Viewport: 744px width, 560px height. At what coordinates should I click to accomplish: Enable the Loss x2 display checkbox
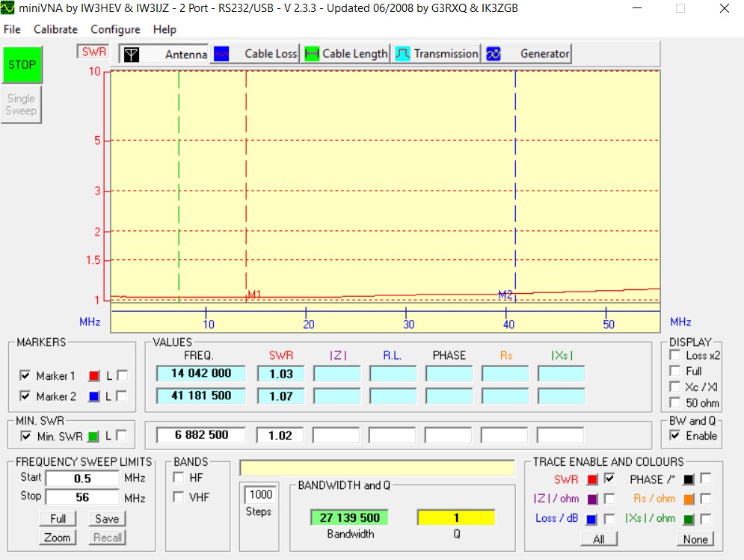coord(674,355)
